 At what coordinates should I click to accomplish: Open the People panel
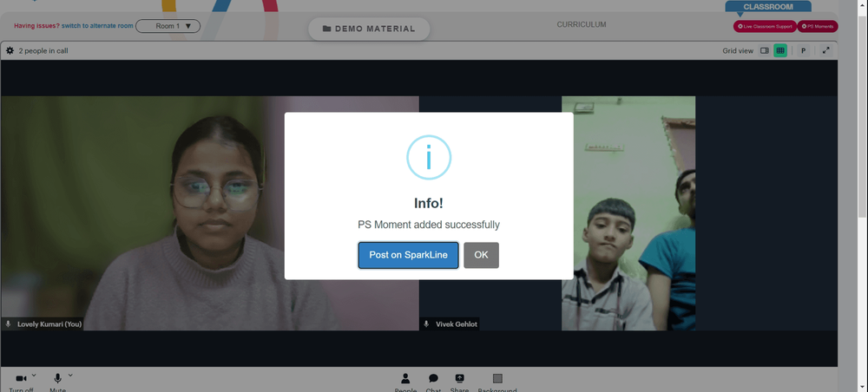(405, 382)
